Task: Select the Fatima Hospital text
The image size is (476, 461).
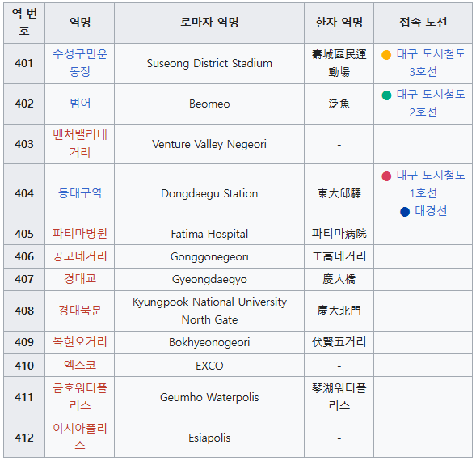Action: pyautogui.click(x=209, y=234)
